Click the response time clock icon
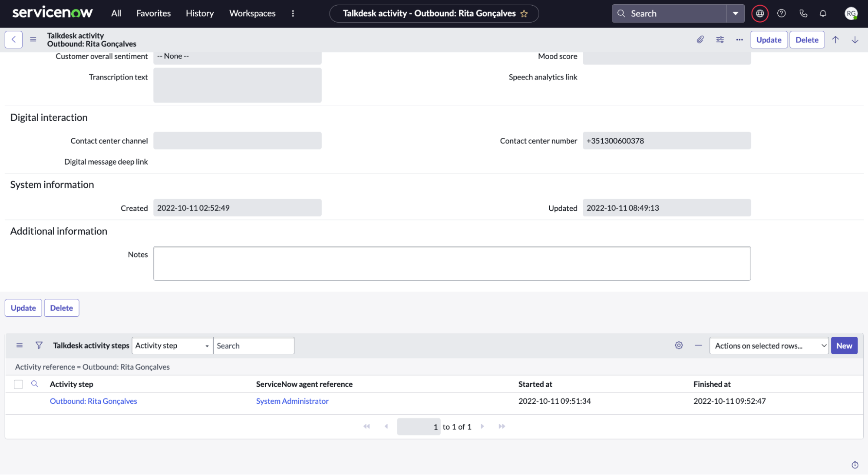 click(x=855, y=465)
